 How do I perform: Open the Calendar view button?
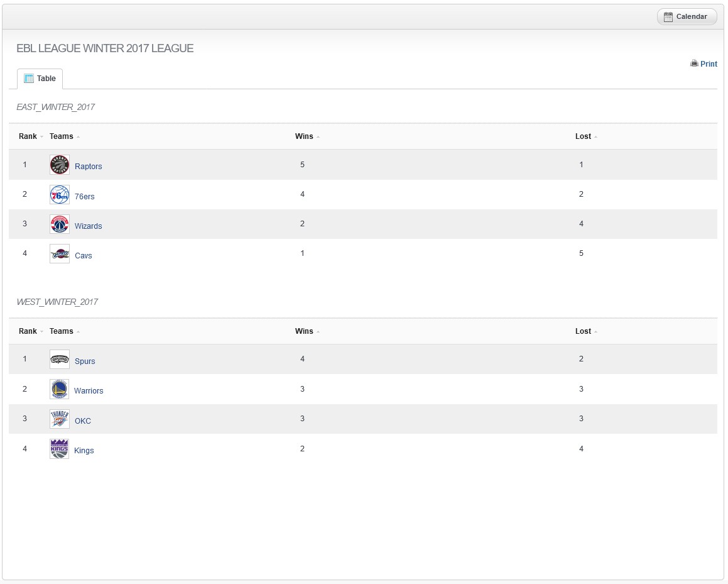coord(687,17)
